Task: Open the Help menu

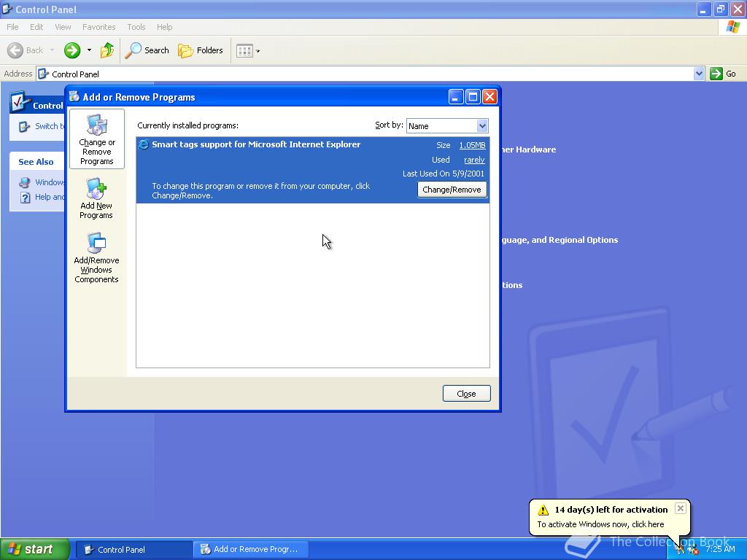Action: click(164, 27)
